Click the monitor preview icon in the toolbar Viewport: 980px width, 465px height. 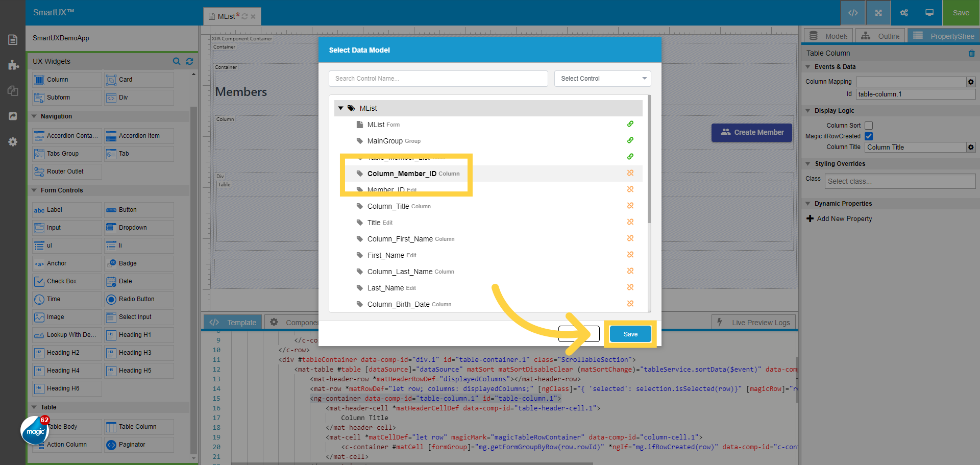929,13
